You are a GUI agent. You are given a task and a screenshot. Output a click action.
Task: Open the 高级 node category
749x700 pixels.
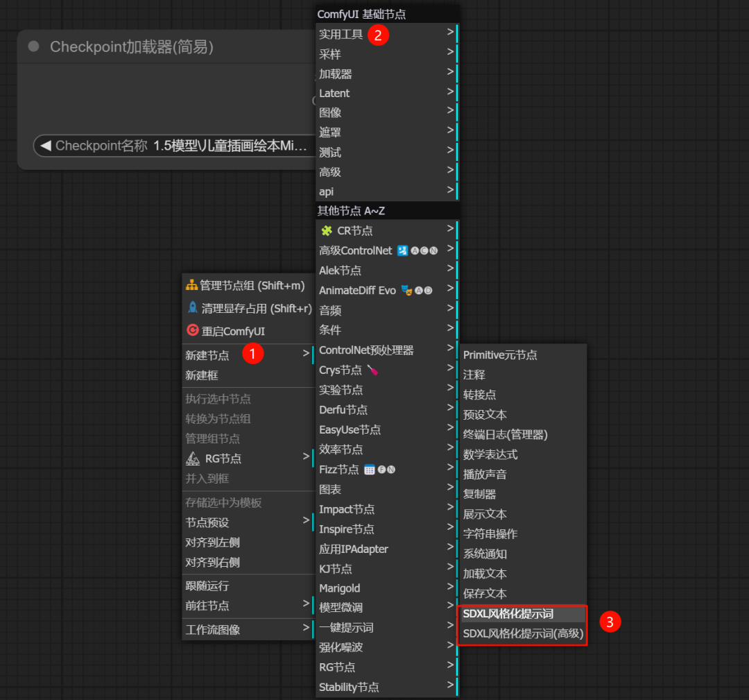pos(387,172)
